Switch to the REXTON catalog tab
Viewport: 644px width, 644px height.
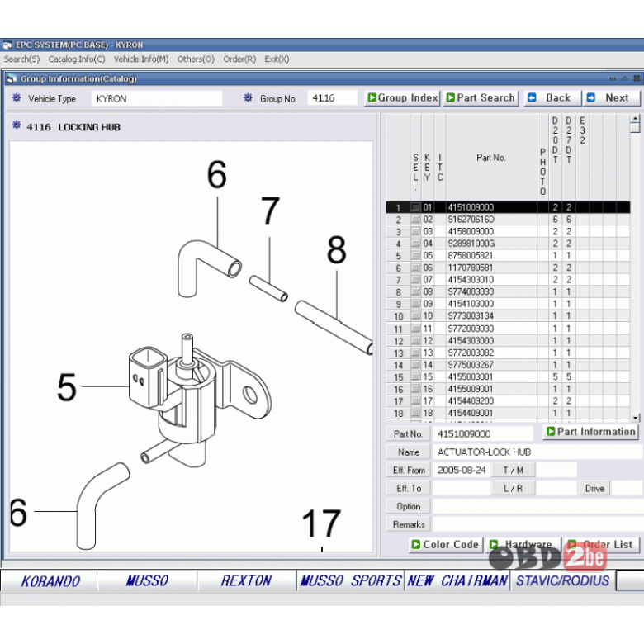(246, 580)
